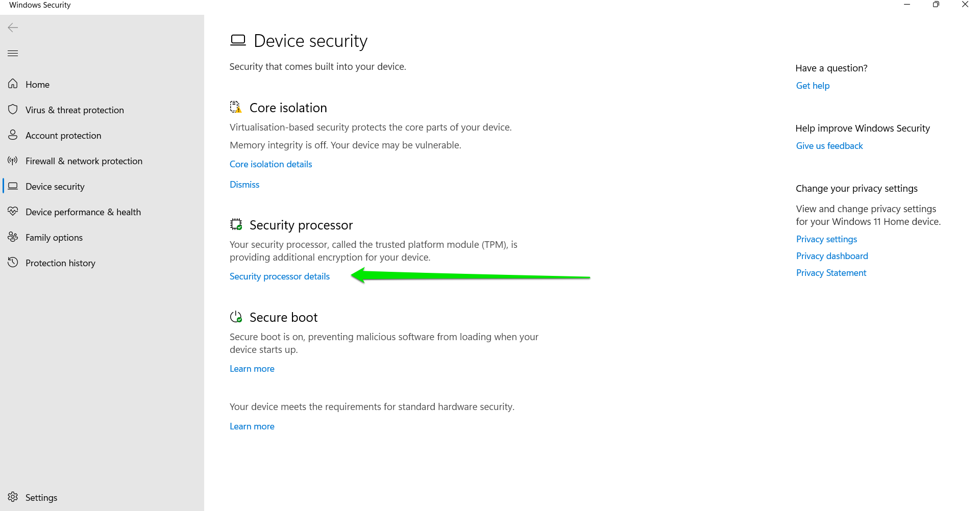Open Security processor details link
The image size is (980, 511).
point(280,276)
